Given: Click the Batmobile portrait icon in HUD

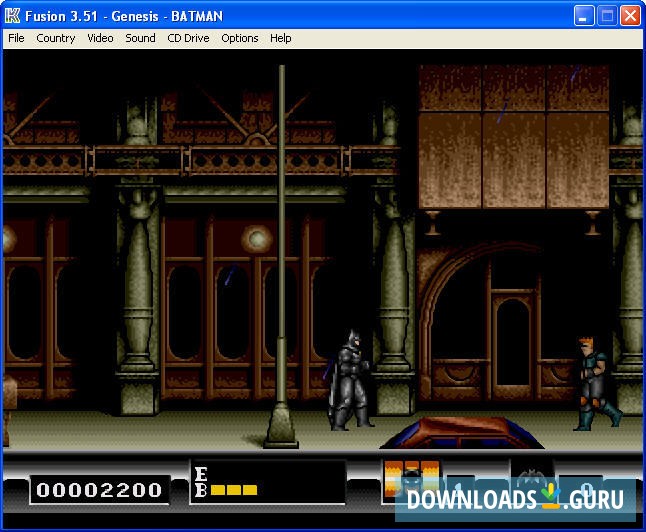Looking at the screenshot, I should coord(411,478).
